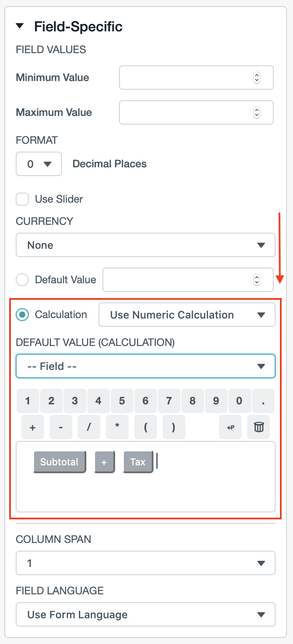Insert the open parenthesis key
The height and width of the screenshot is (644, 293).
(146, 427)
